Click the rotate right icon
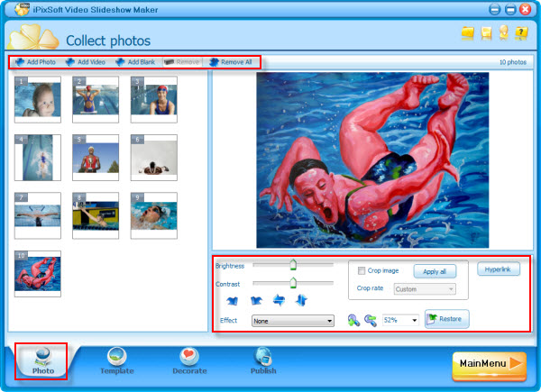 pos(255,300)
